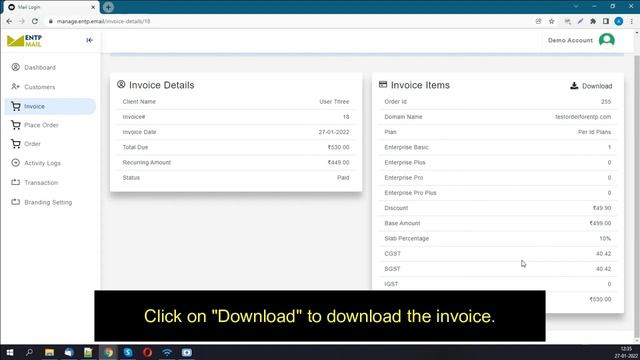Click the Demo Account name

[x=570, y=40]
